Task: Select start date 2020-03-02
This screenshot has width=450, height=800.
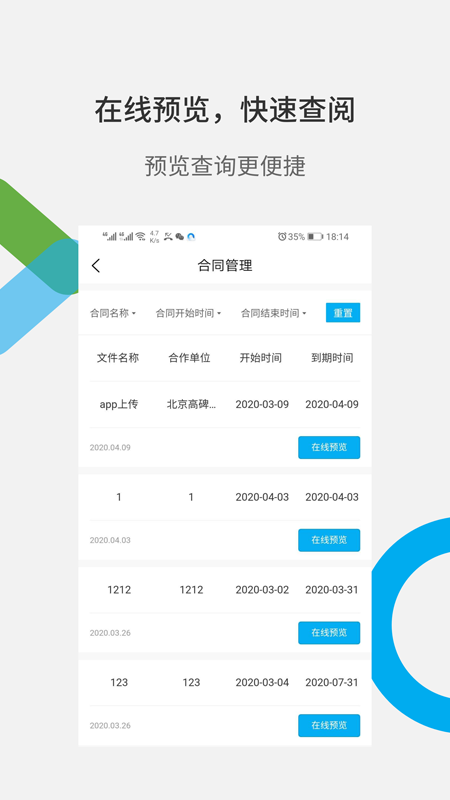Action: (262, 590)
